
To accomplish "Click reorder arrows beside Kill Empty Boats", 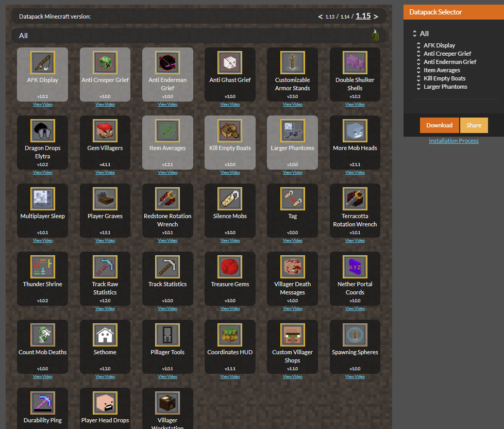I will (418, 78).
